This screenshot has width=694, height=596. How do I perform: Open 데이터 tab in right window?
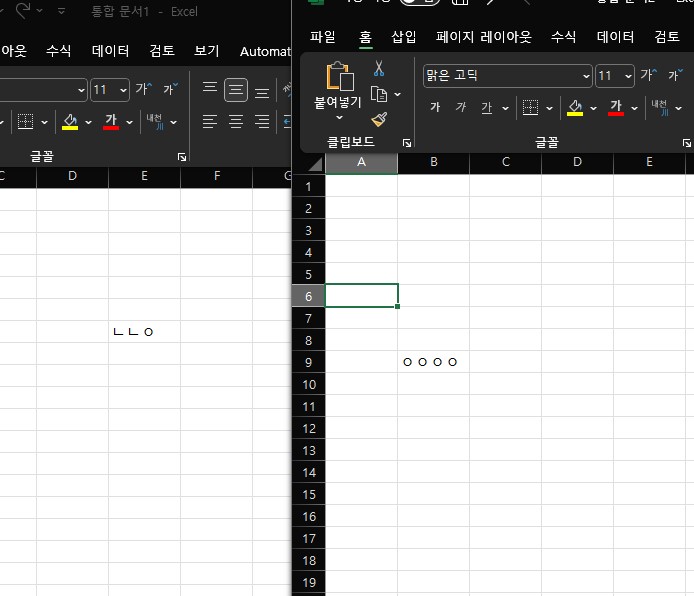click(615, 37)
